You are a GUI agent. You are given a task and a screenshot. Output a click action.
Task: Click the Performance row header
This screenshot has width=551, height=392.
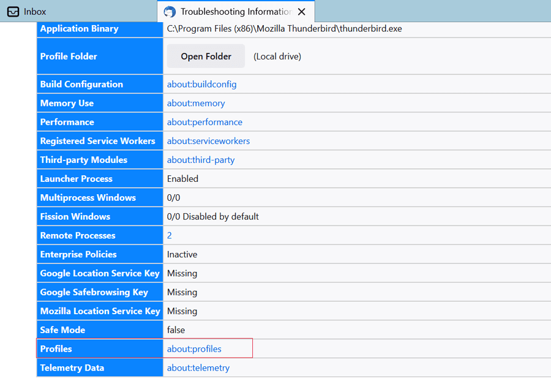pyautogui.click(x=100, y=122)
